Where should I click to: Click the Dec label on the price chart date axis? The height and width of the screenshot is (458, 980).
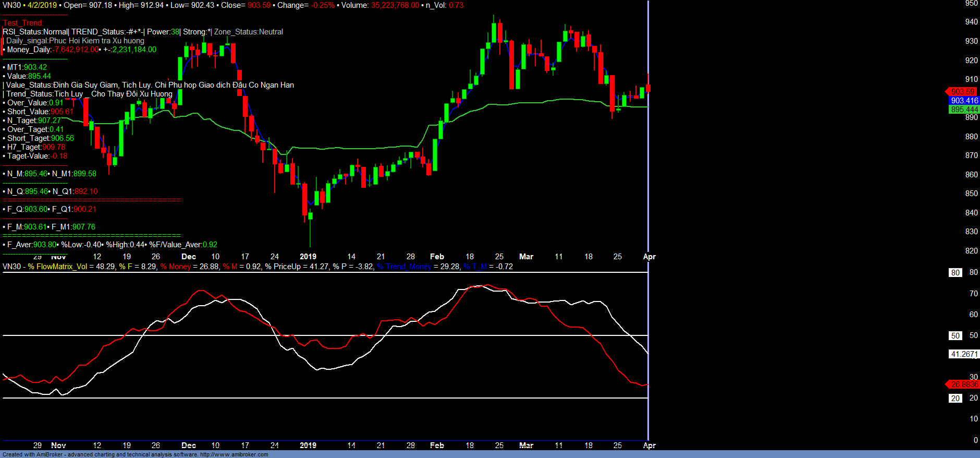[x=189, y=257]
